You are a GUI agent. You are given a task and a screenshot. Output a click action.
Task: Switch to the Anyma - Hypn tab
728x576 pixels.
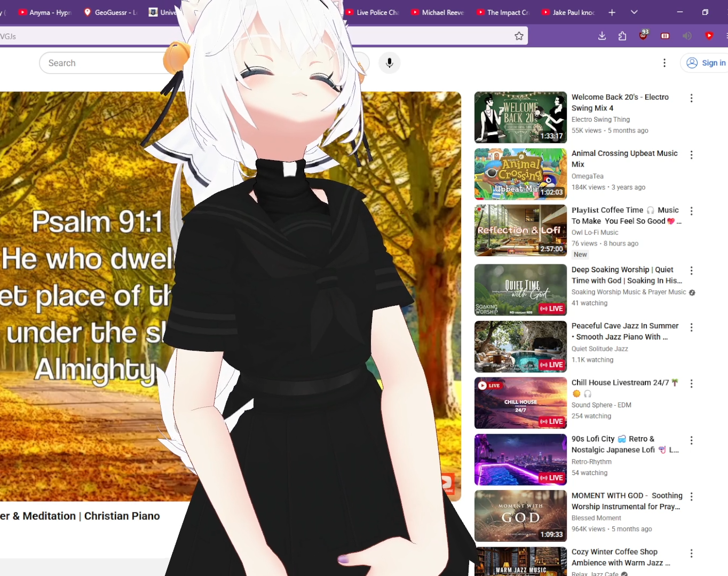pos(45,12)
